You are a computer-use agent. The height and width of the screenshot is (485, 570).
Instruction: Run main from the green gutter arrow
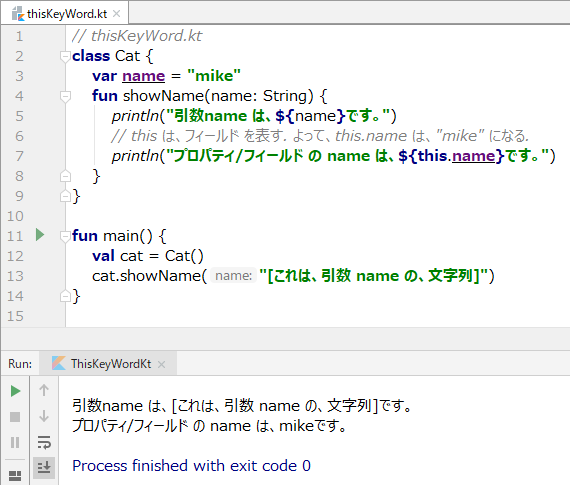(40, 235)
